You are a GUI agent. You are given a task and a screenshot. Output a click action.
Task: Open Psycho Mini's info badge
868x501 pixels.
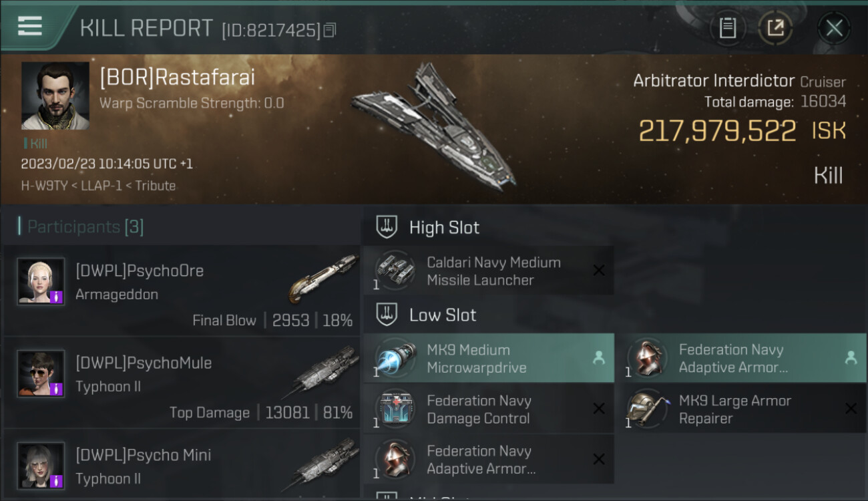(57, 480)
